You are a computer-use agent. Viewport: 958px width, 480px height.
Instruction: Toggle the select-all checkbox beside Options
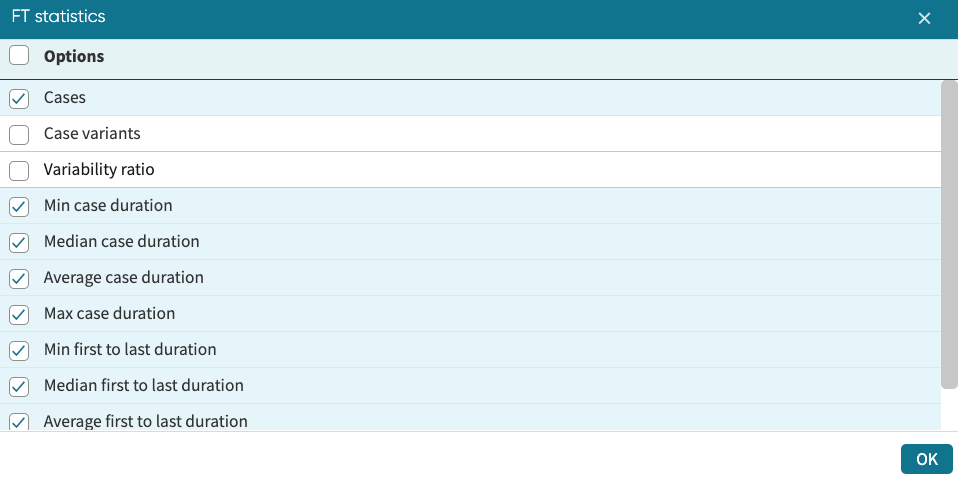click(19, 56)
